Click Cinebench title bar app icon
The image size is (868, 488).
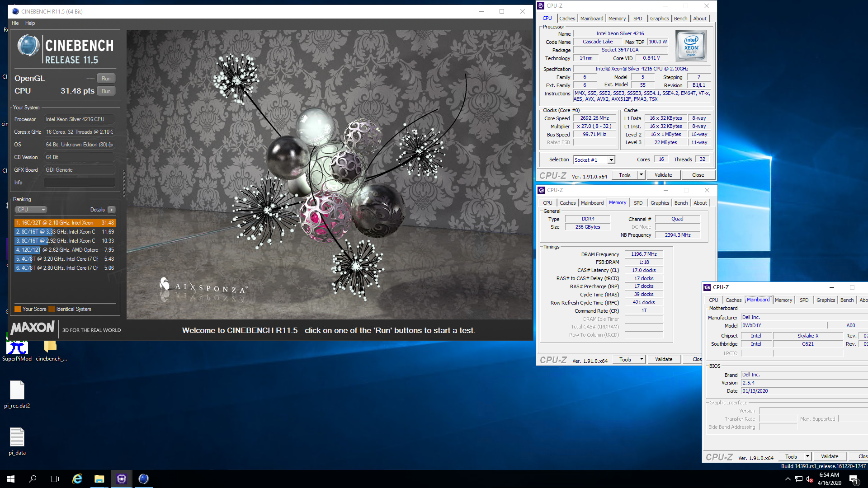(15, 11)
